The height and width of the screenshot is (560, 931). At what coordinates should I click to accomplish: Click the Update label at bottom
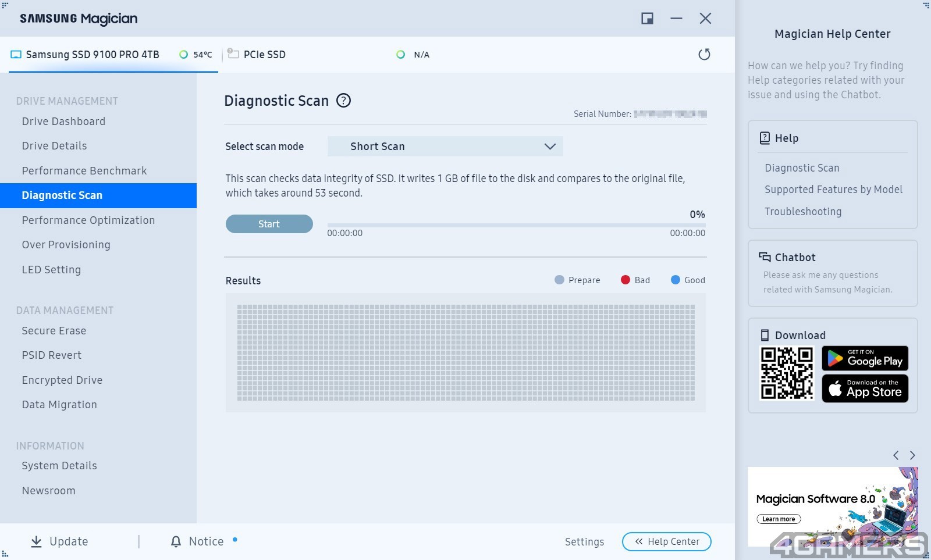[x=69, y=541]
